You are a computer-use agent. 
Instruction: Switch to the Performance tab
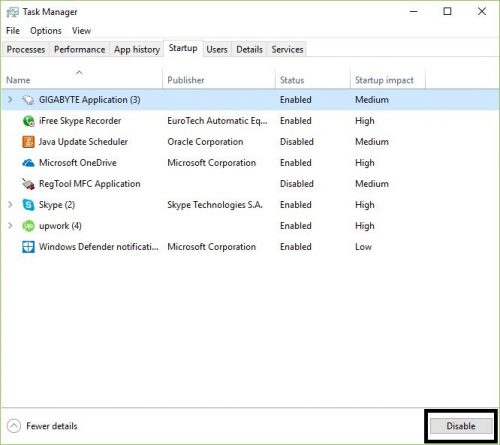79,49
